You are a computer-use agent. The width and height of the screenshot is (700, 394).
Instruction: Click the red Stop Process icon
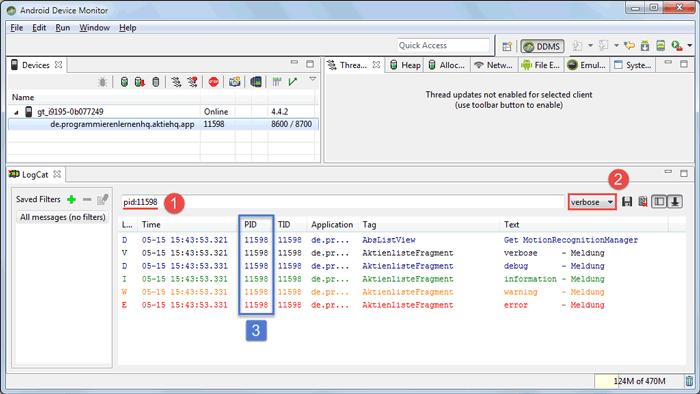coord(213,82)
